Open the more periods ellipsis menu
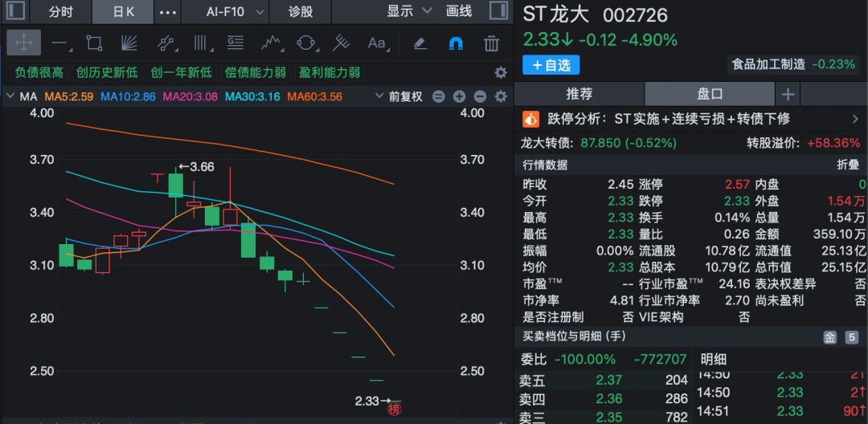 click(x=168, y=11)
